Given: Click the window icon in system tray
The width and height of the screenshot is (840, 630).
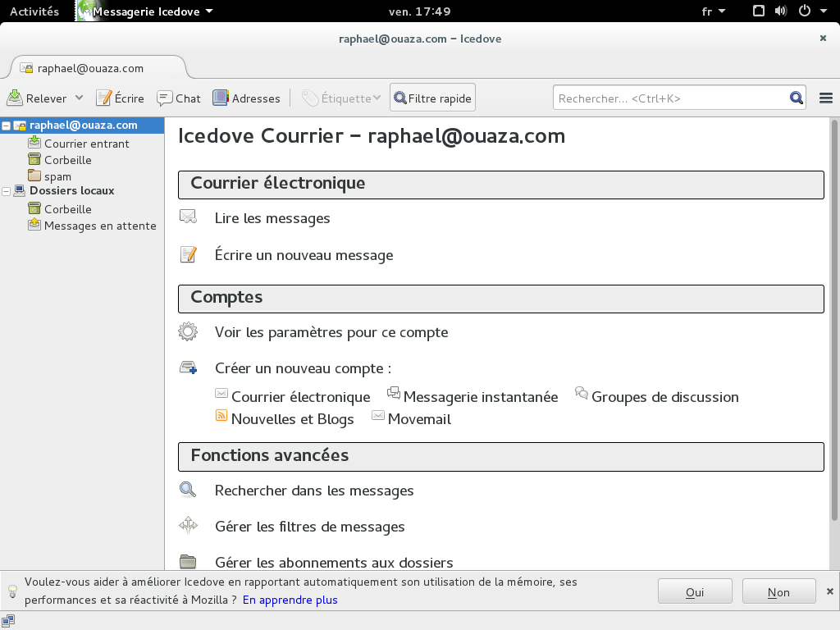Looking at the screenshot, I should (759, 11).
